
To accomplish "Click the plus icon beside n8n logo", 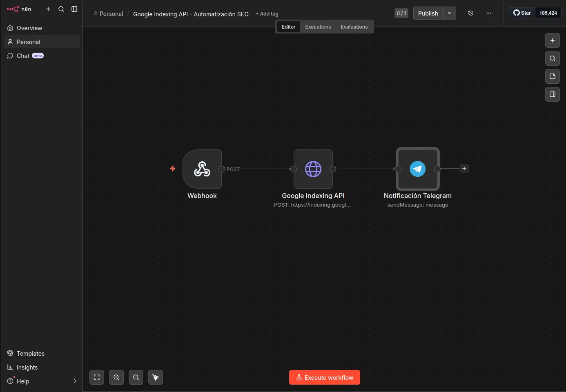I will 48,9.
